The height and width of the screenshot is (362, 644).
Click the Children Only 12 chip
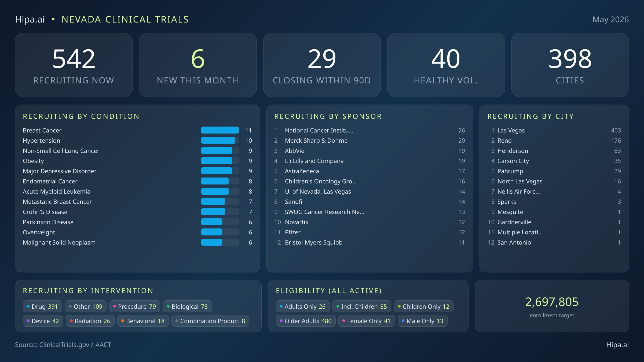click(x=424, y=306)
